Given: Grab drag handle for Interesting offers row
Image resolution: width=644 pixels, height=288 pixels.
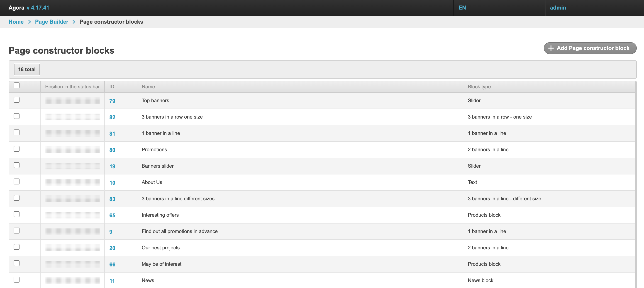Looking at the screenshot, I should 72,215.
